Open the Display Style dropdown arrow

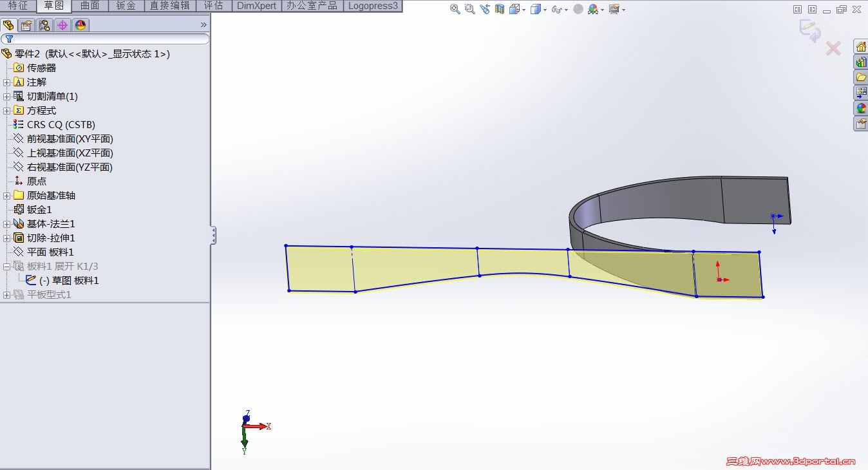click(x=545, y=10)
